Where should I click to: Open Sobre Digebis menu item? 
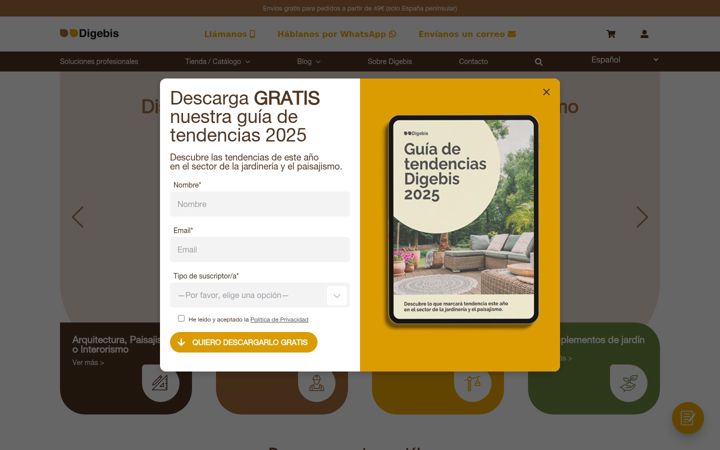[390, 62]
